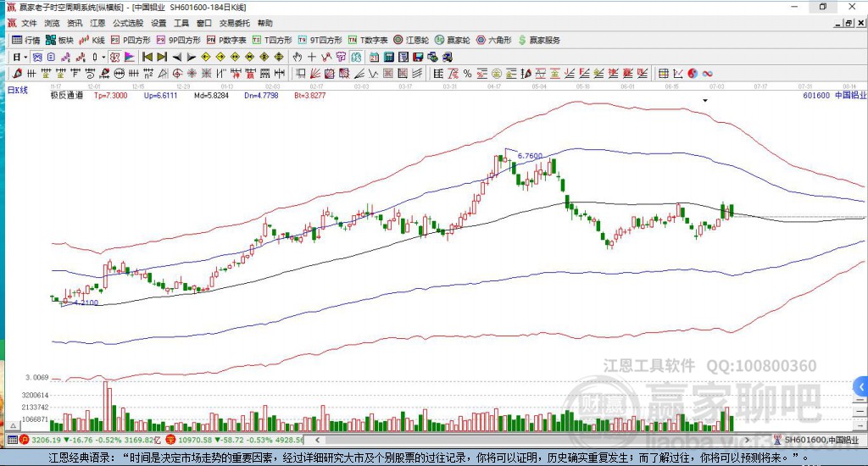The image size is (868, 466).
Task: Click the SH601600,中国铝业 status entry
Action: tap(821, 440)
